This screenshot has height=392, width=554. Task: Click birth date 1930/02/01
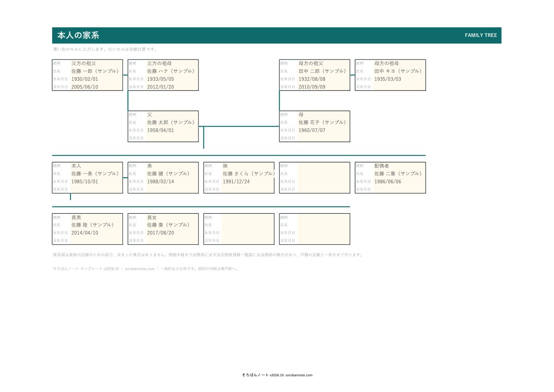[96, 79]
